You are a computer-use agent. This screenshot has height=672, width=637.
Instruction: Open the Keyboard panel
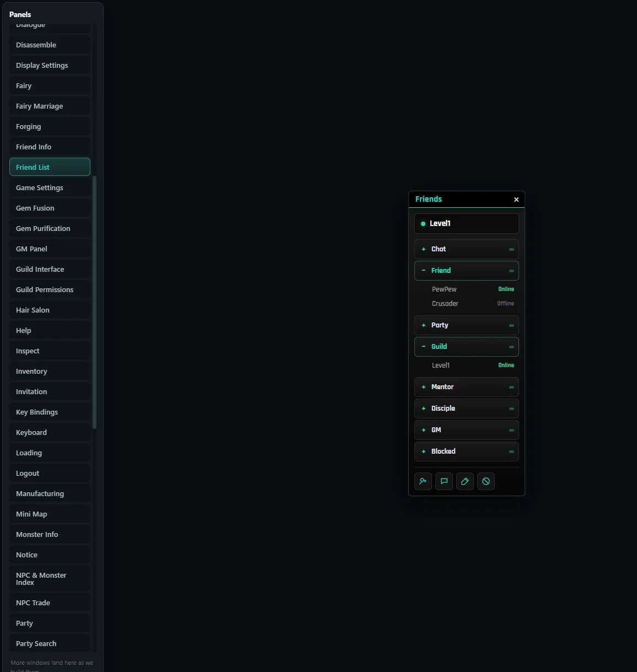coord(50,432)
